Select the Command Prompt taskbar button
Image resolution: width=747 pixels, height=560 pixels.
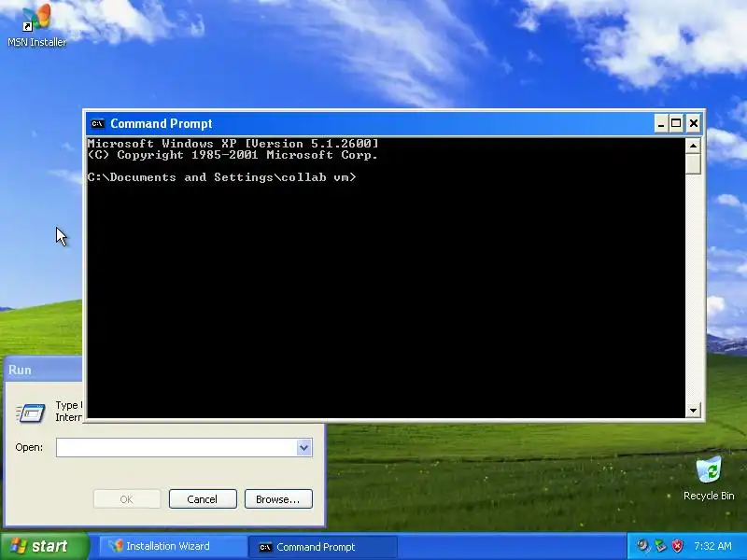tap(322, 547)
